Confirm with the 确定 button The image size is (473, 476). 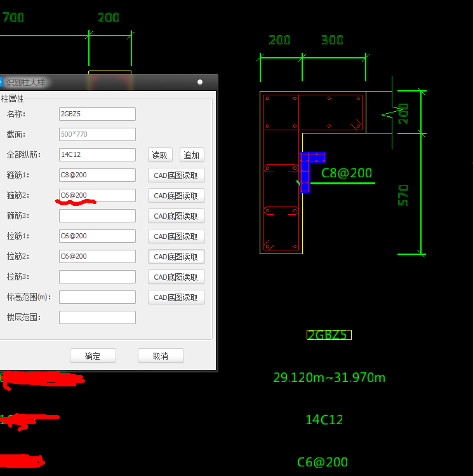[x=93, y=356]
